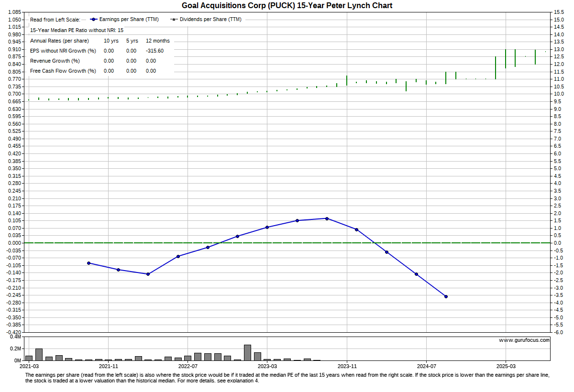Click 'Read from Left Scale:' text
The image size is (574, 392).
point(55,20)
